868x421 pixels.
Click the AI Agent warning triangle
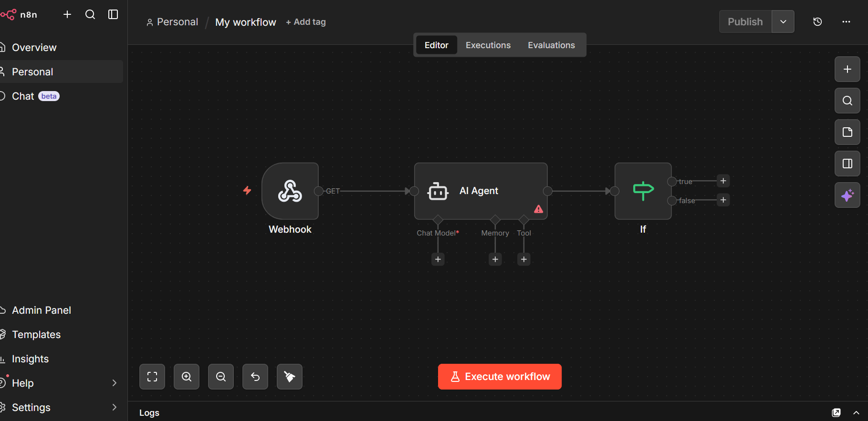point(539,209)
